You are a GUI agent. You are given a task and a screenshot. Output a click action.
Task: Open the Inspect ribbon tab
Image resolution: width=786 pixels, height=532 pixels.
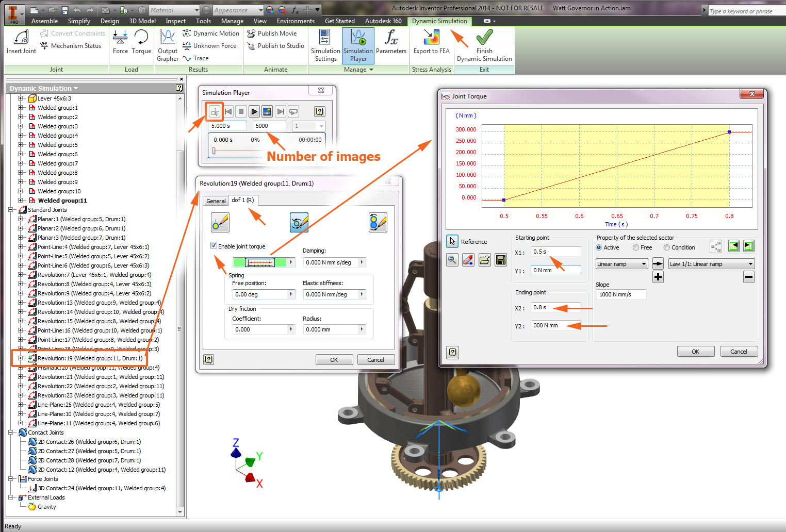pos(175,21)
